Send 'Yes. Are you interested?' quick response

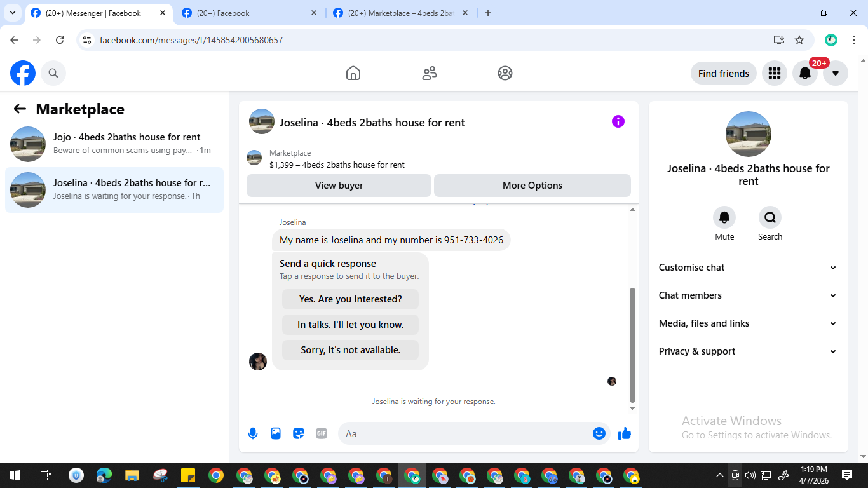click(x=350, y=299)
